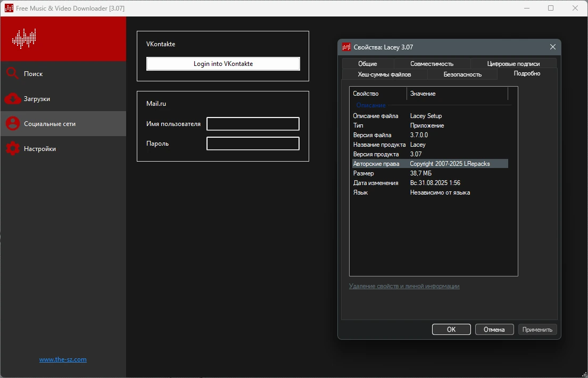
Task: Focus the Пароль input field
Action: (253, 144)
